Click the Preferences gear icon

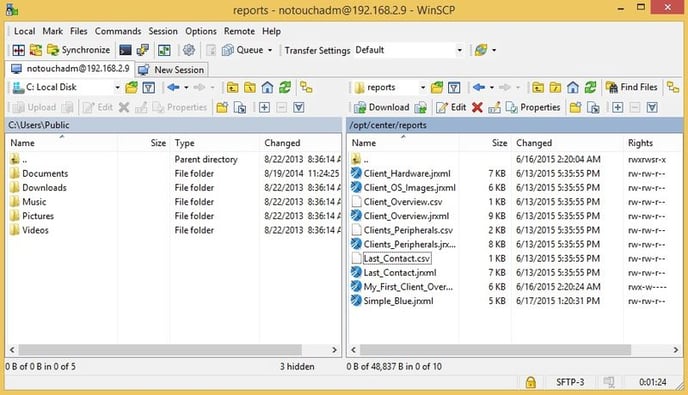pyautogui.click(x=189, y=50)
